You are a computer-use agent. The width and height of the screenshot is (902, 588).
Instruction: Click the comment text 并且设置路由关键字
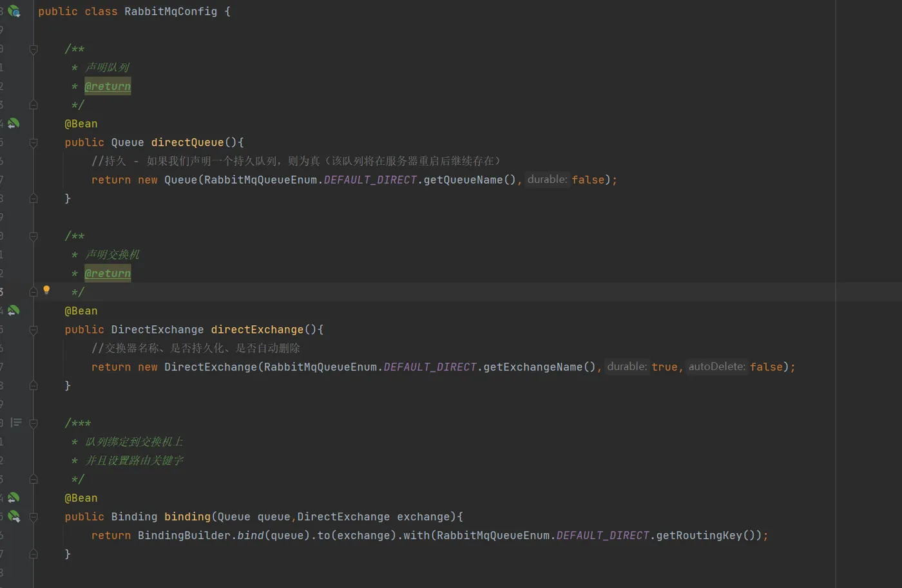pos(134,460)
